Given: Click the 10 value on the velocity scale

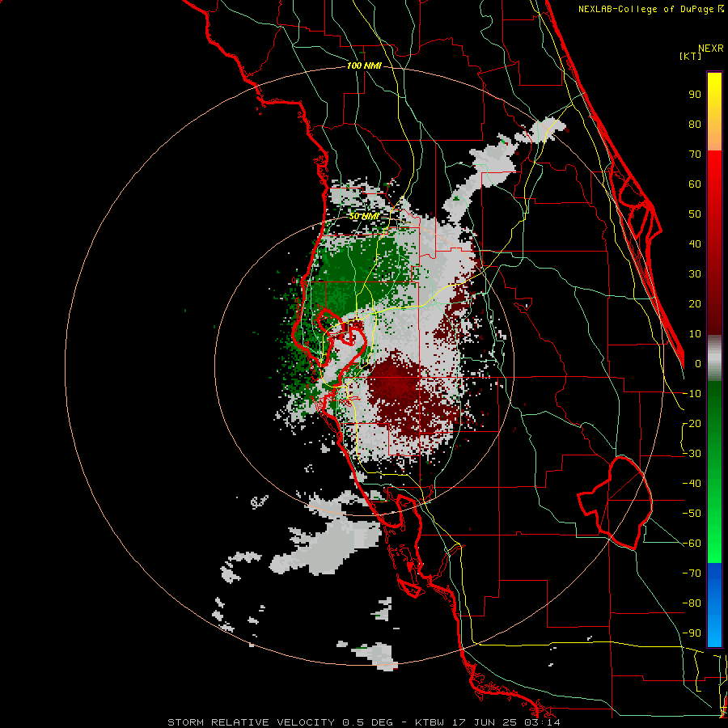Looking at the screenshot, I should coord(695,334).
